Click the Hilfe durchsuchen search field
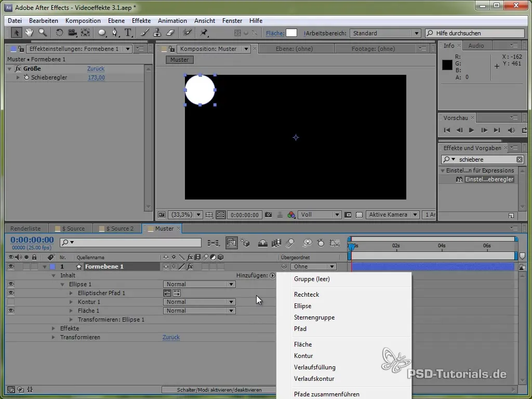532x399 pixels. [x=475, y=33]
